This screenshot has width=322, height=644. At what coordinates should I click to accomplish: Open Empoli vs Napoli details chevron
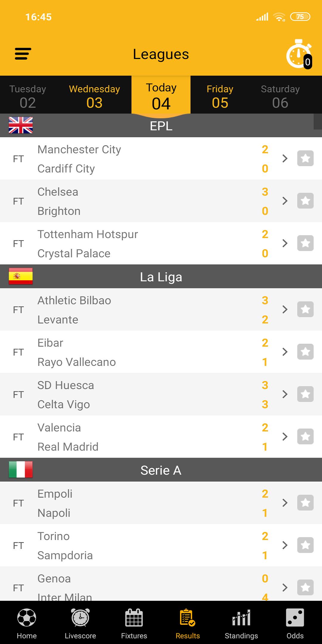coord(285,503)
